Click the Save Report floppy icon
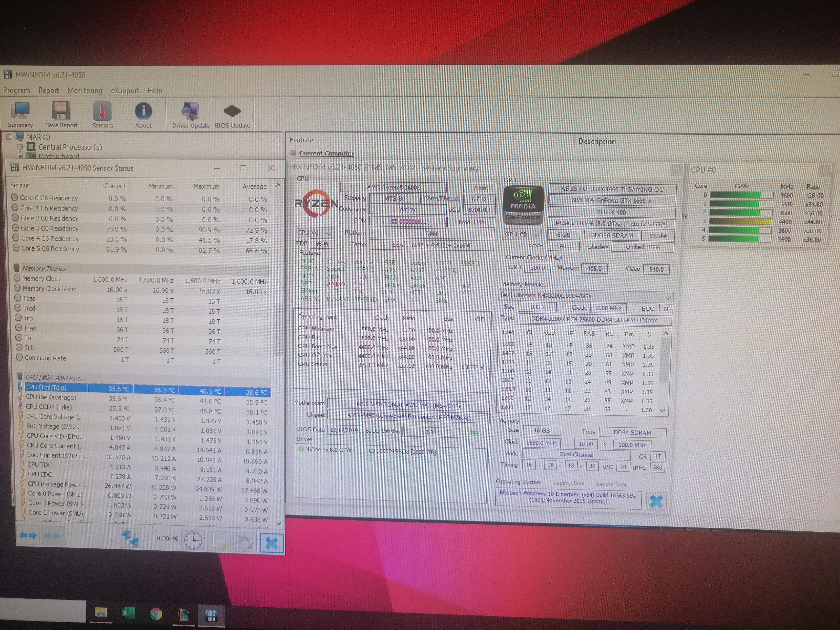The height and width of the screenshot is (630, 840). click(x=61, y=114)
